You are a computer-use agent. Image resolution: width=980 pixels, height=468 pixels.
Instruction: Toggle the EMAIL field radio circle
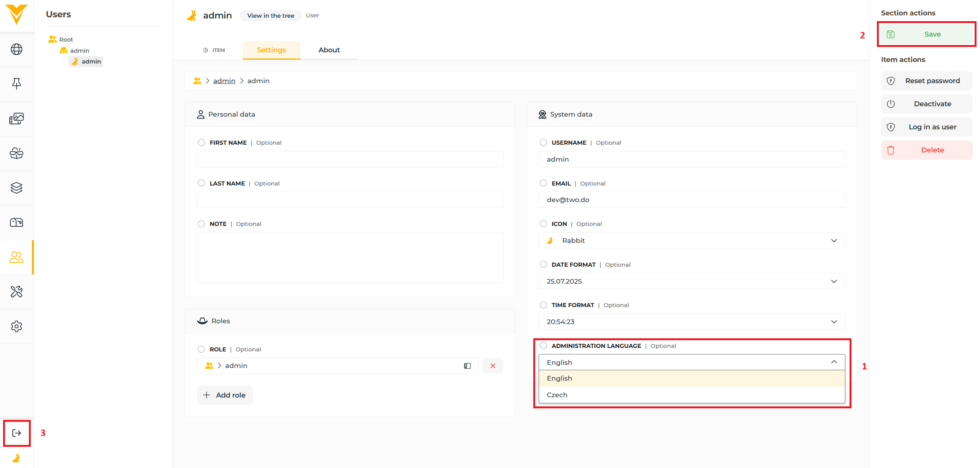click(543, 183)
